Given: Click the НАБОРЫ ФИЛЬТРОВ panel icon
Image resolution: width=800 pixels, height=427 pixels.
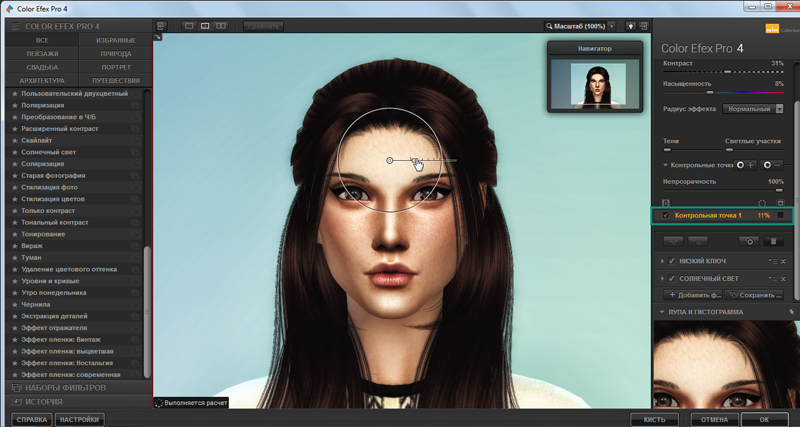Looking at the screenshot, I should [x=16, y=388].
